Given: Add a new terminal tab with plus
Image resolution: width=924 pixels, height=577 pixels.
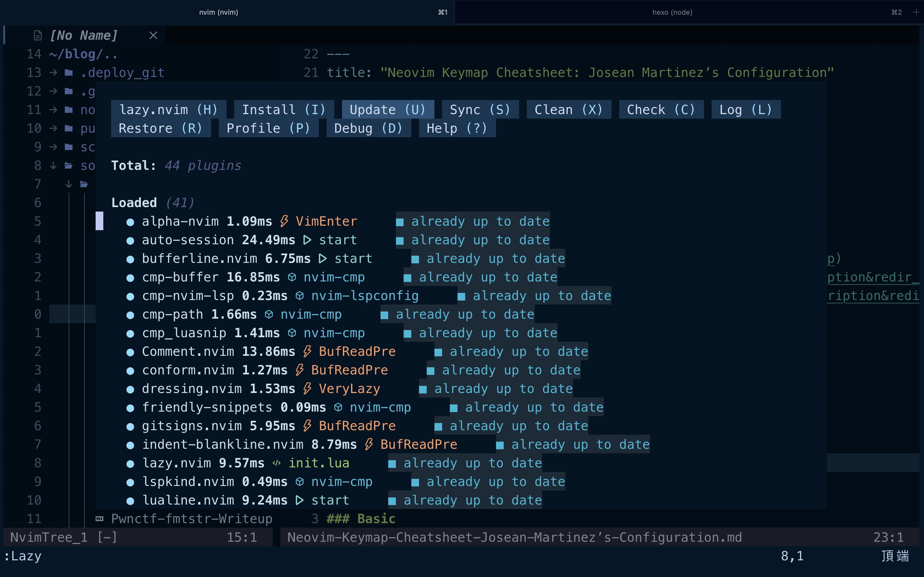Looking at the screenshot, I should pos(916,12).
